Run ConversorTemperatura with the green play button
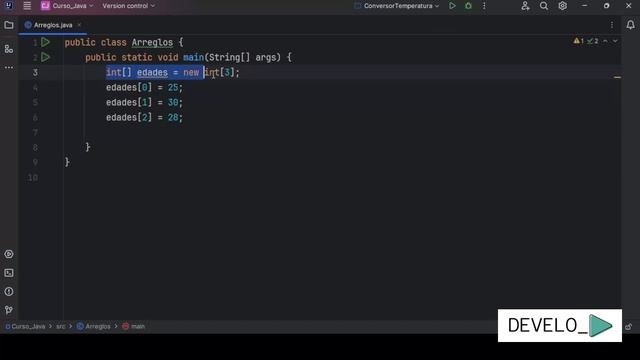The height and width of the screenshot is (360, 640). point(452,6)
